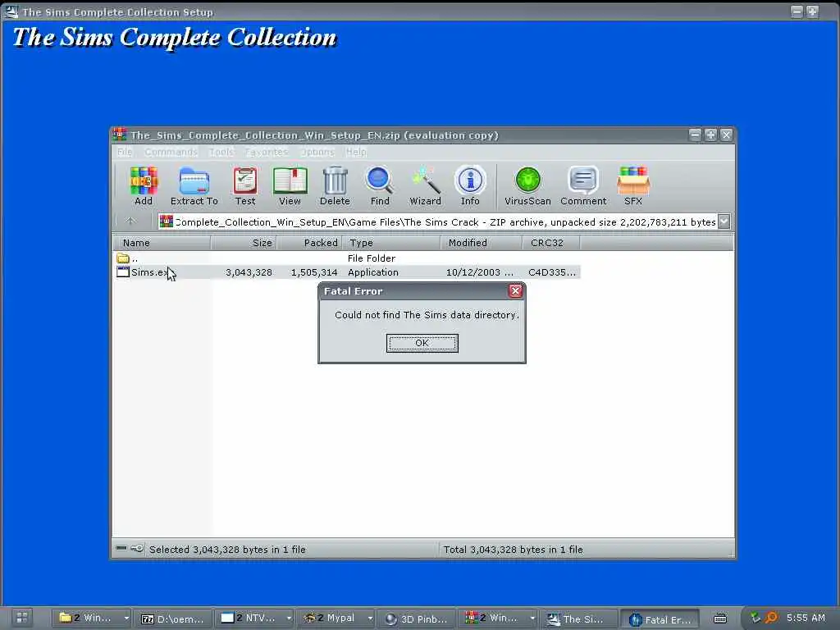Image resolution: width=840 pixels, height=630 pixels.
Task: Expand the archive path dropdown
Action: click(724, 221)
